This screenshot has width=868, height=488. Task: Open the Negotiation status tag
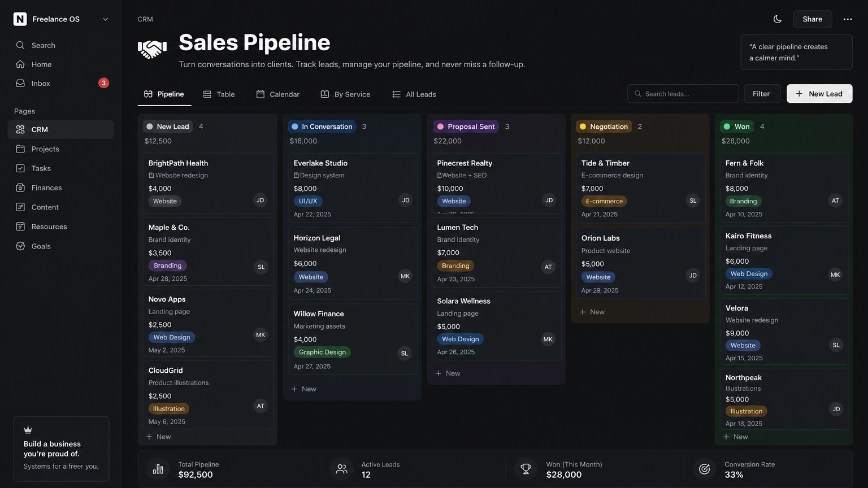tap(604, 127)
